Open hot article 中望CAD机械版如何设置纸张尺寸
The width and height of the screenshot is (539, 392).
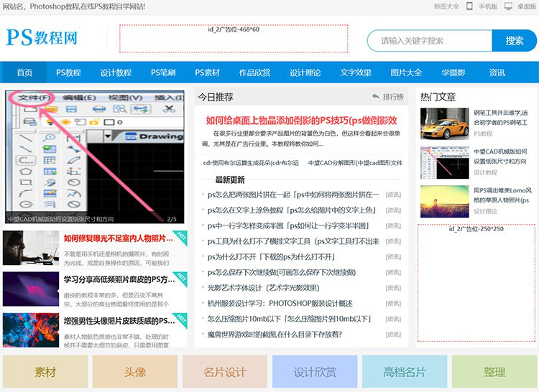click(500, 157)
